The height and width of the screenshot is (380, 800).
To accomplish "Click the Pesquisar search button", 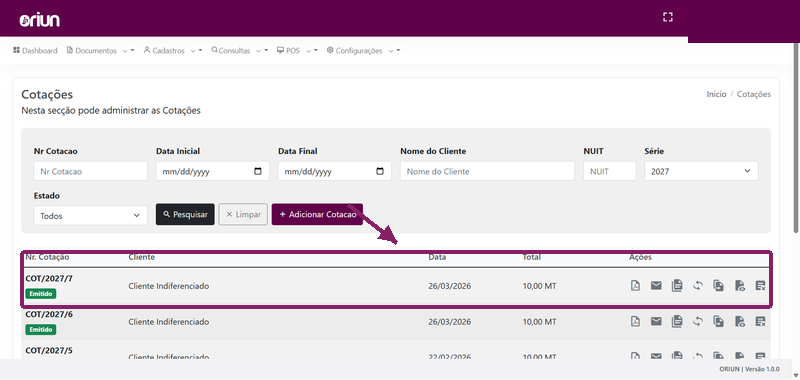I will 185,214.
